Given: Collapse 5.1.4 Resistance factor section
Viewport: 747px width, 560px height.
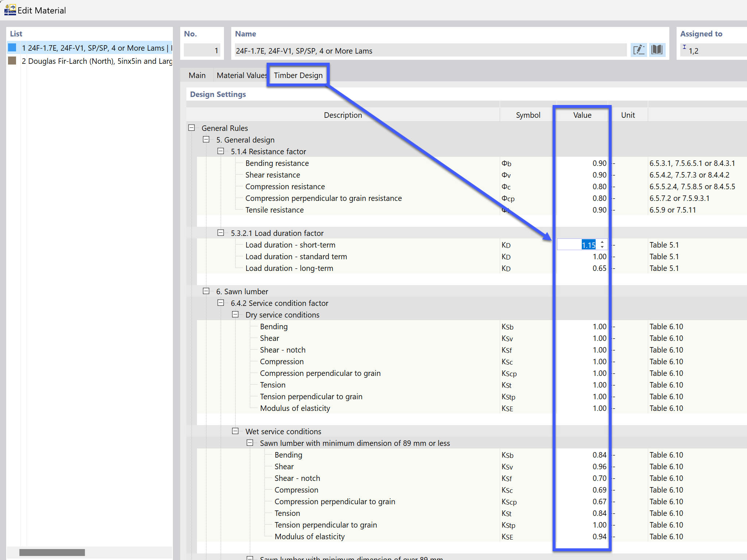Looking at the screenshot, I should coord(221,151).
